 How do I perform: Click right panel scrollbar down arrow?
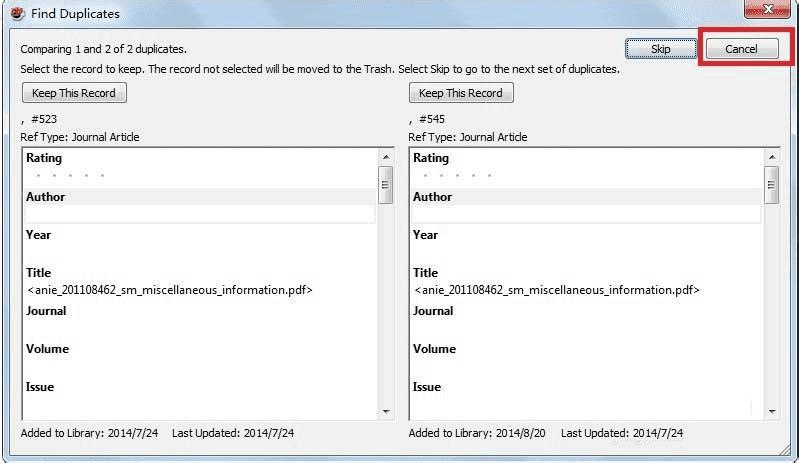pyautogui.click(x=772, y=411)
